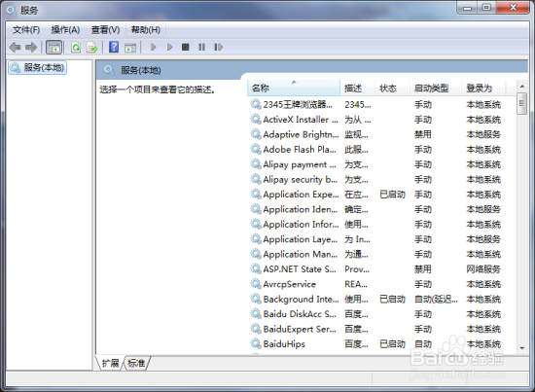Click the scrollbar down arrow
Image resolution: width=535 pixels, height=392 pixels.
coord(521,348)
